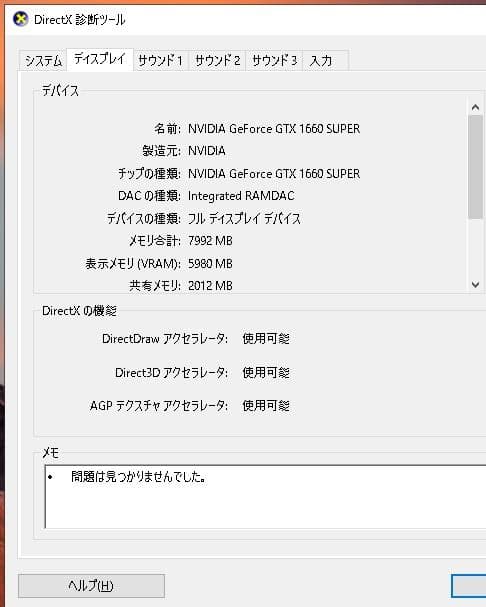Click the チップの種類 value text

[274, 173]
